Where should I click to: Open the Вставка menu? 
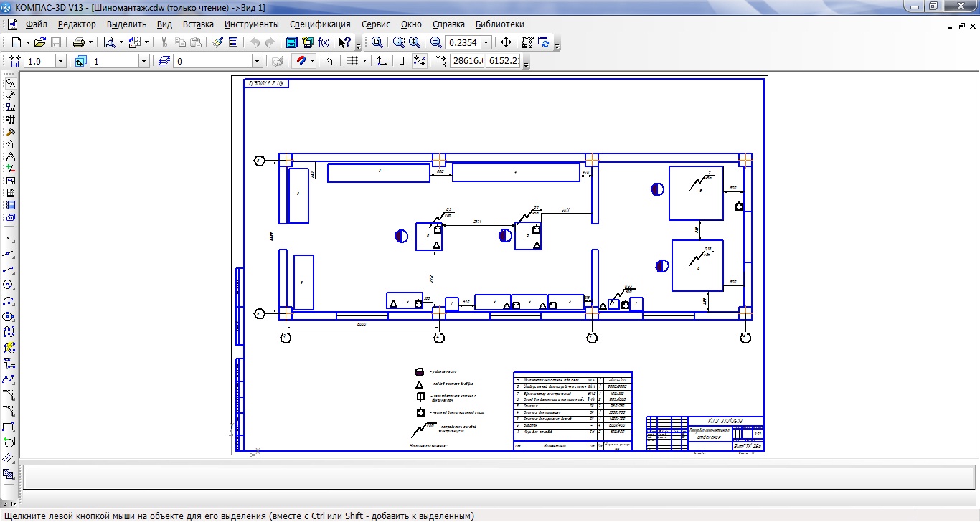[x=199, y=24]
